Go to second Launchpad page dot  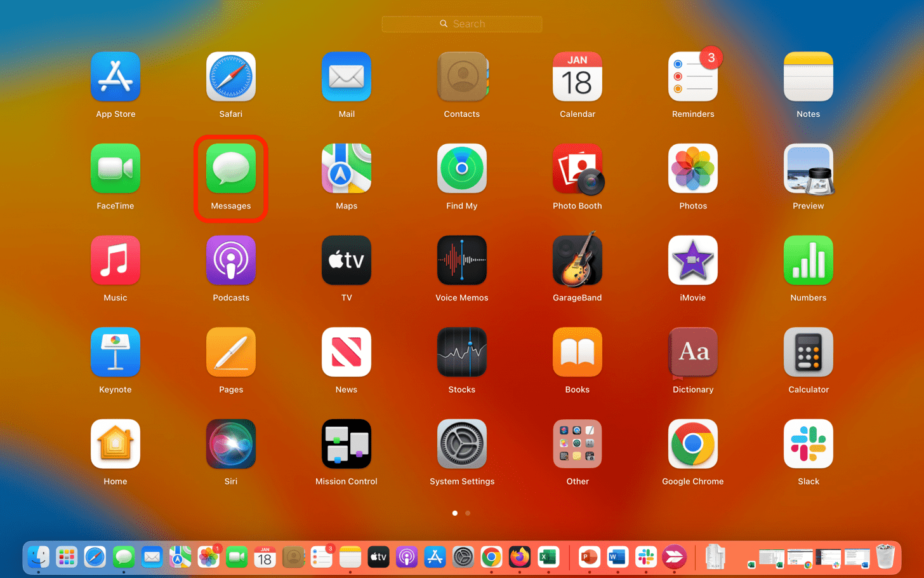pyautogui.click(x=468, y=513)
